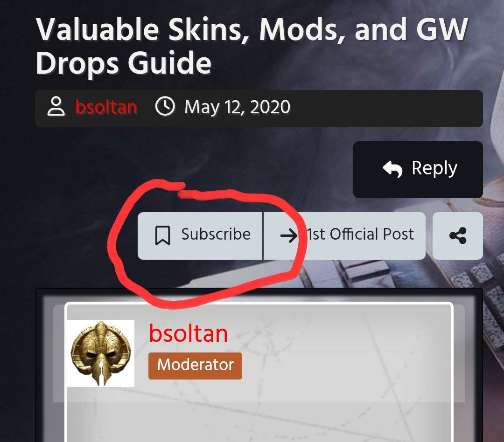Click the 'Valuable Skins, Mods, and GW' title line

252,29
